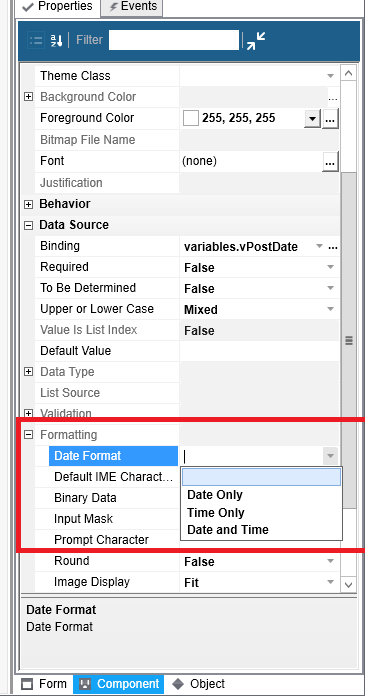The image size is (365, 696).
Task: Click inside the Filter text field
Action: (174, 40)
